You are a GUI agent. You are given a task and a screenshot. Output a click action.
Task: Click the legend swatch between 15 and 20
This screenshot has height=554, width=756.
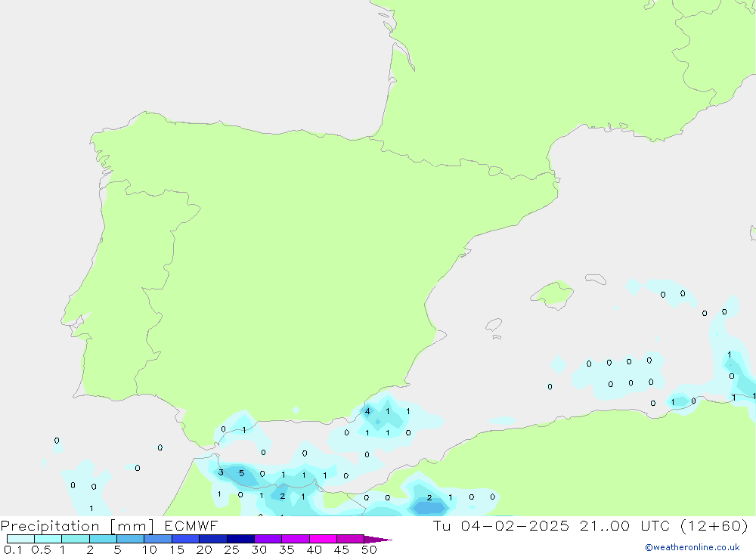pyautogui.click(x=186, y=539)
